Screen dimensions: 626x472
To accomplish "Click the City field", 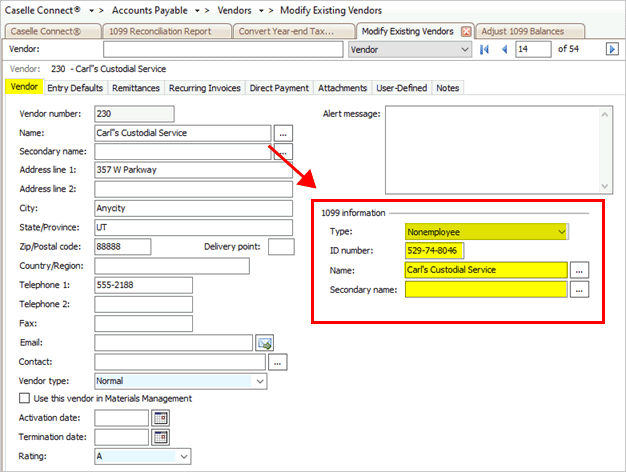I will 193,208.
